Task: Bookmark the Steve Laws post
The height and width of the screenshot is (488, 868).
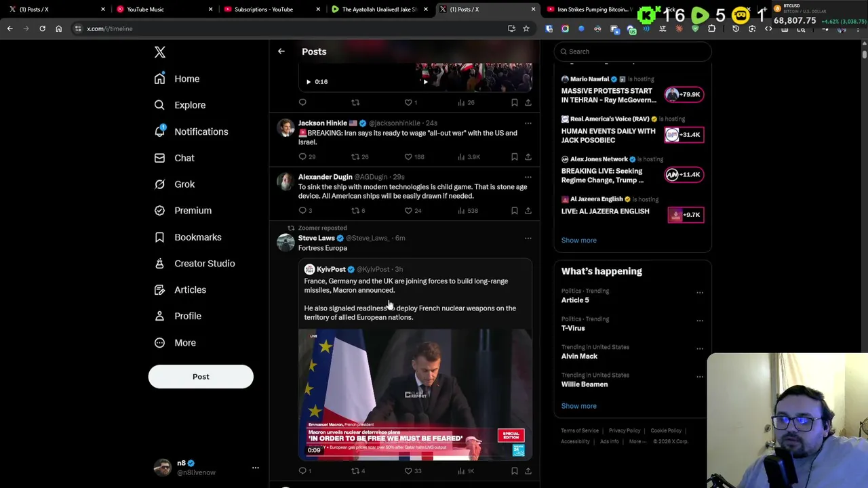Action: tap(515, 471)
